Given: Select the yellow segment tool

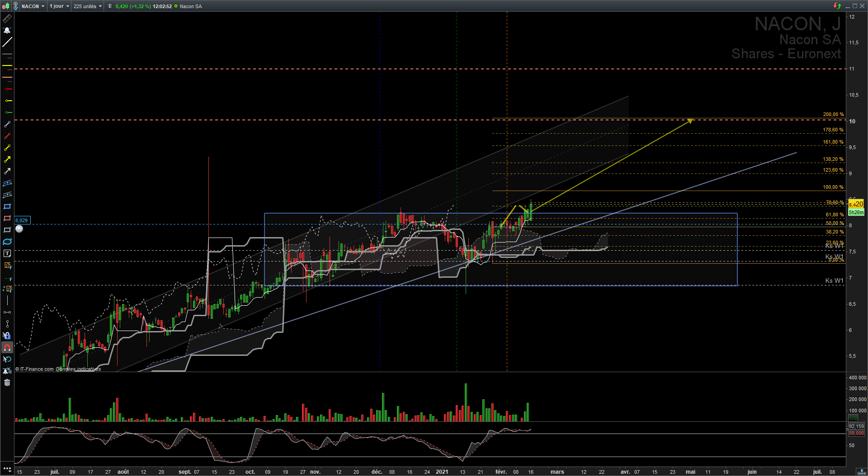Looking at the screenshot, I should click(x=7, y=148).
